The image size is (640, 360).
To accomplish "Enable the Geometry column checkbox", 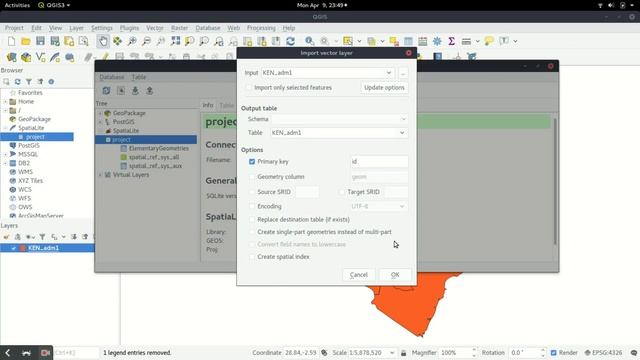I will 252,177.
